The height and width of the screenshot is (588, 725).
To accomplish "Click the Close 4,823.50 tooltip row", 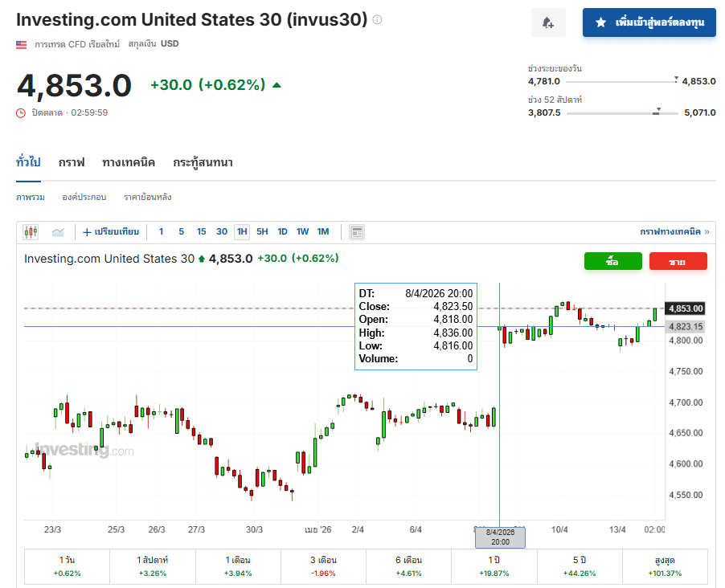I will tap(416, 307).
